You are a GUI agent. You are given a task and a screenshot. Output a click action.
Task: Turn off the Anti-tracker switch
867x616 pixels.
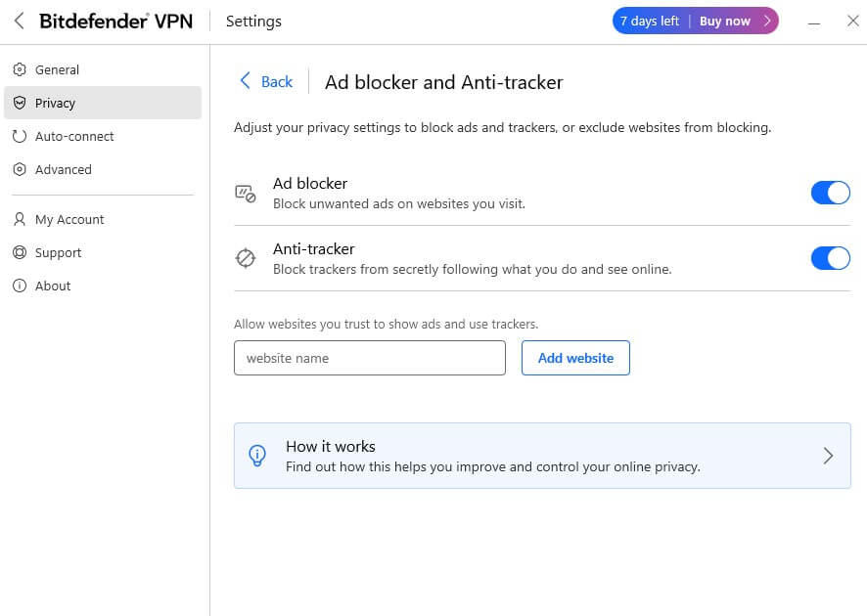click(830, 258)
